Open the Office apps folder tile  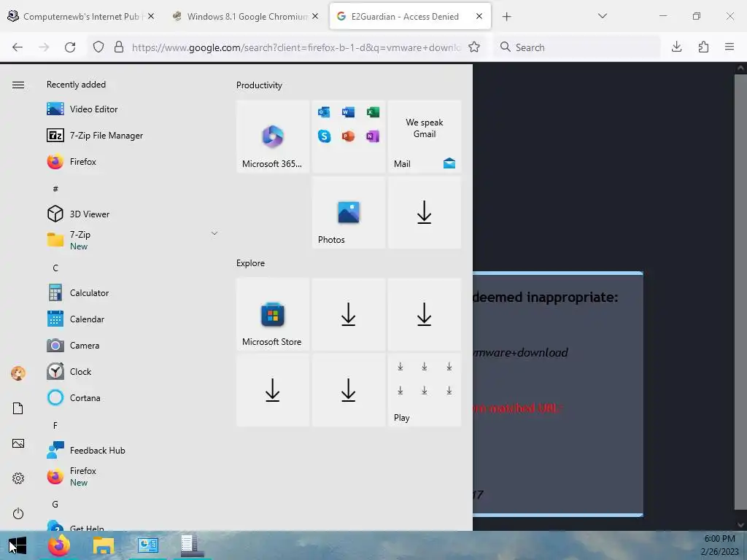tap(348, 136)
